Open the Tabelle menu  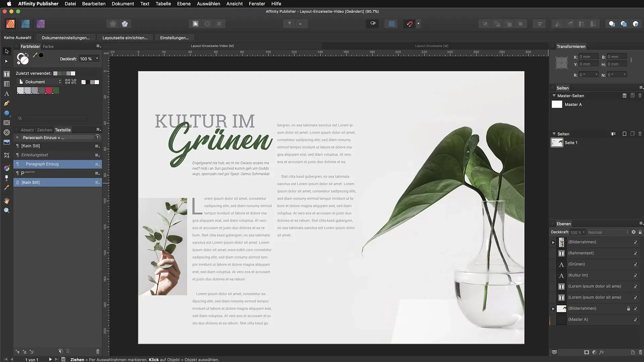[x=163, y=4]
